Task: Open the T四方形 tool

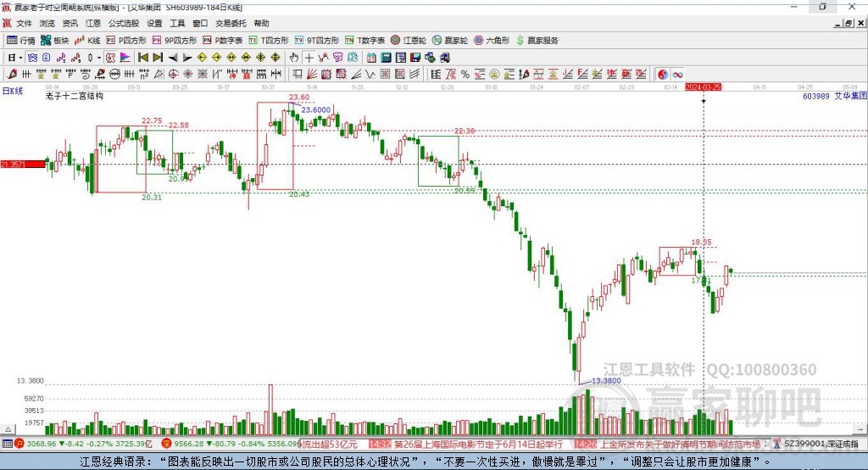Action: click(x=269, y=41)
